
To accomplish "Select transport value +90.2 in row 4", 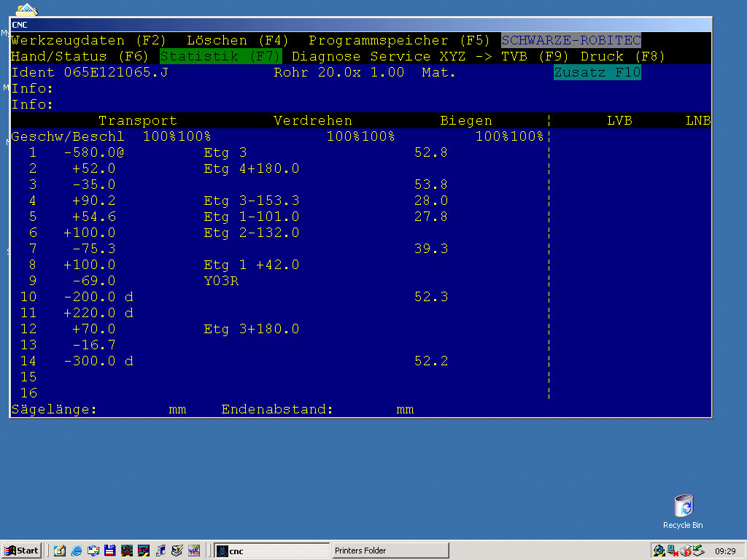I will coord(94,201).
